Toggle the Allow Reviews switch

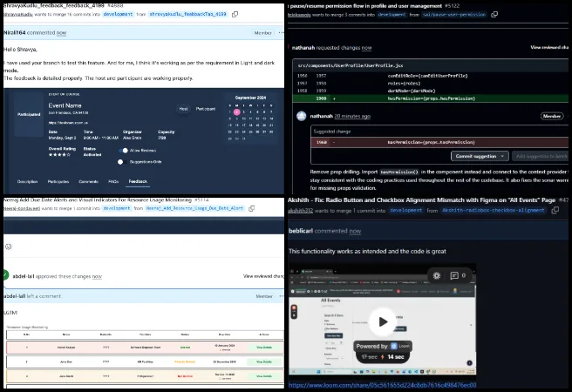[x=123, y=151]
